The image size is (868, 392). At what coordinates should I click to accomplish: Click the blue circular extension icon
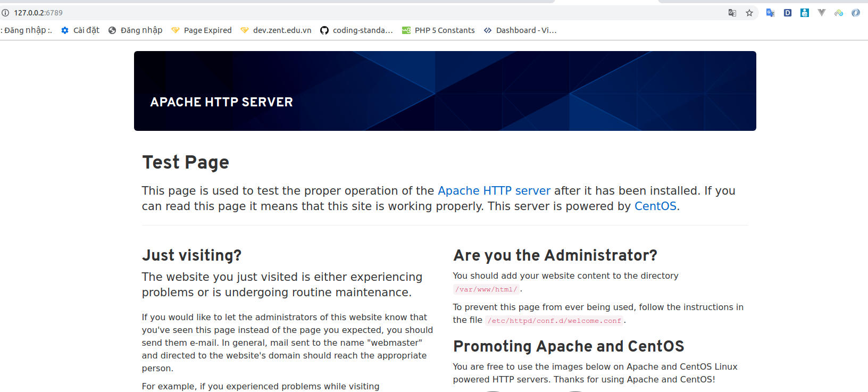856,13
